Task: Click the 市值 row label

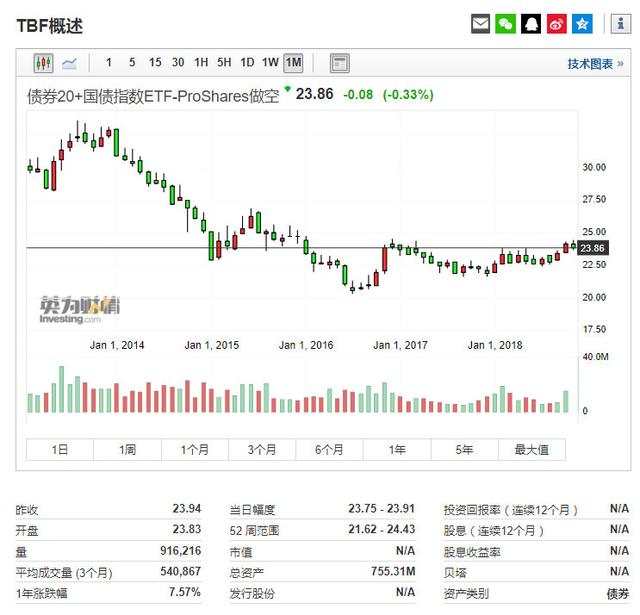Action: pos(241,552)
